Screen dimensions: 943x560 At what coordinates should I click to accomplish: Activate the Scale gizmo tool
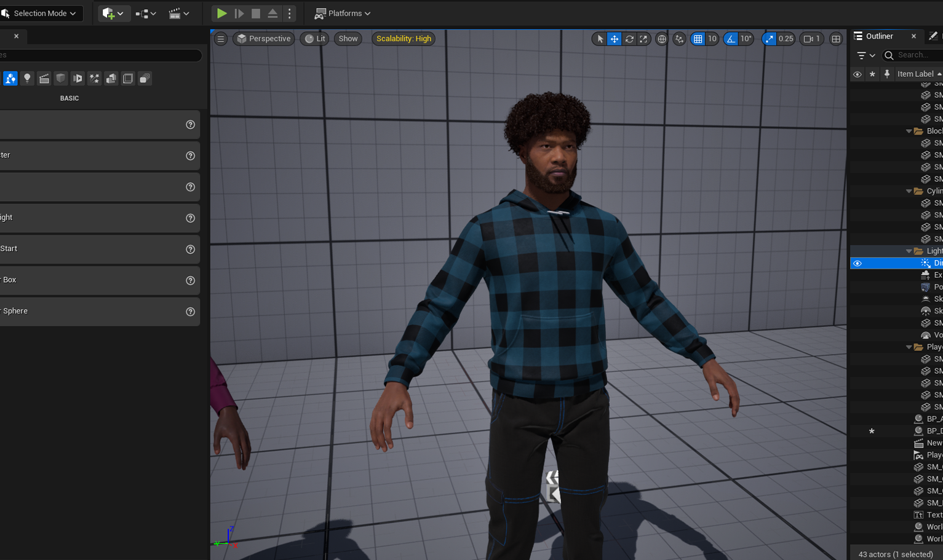point(643,39)
